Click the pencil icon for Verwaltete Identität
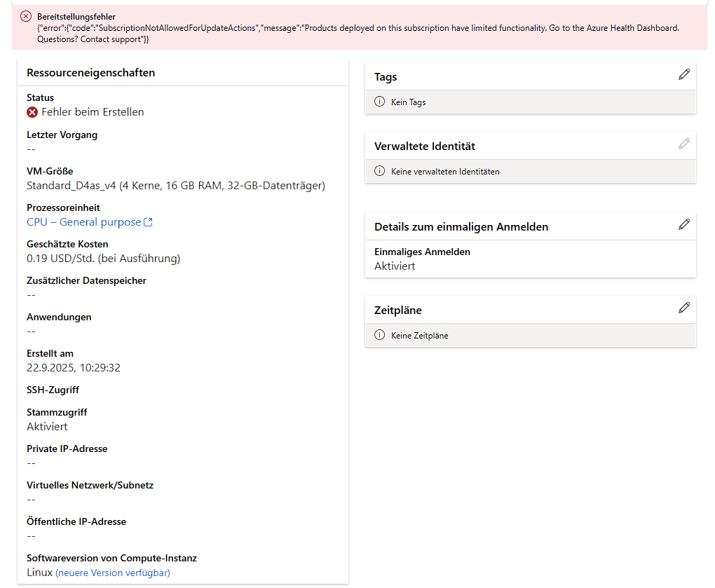This screenshot has width=715, height=588. click(x=684, y=144)
